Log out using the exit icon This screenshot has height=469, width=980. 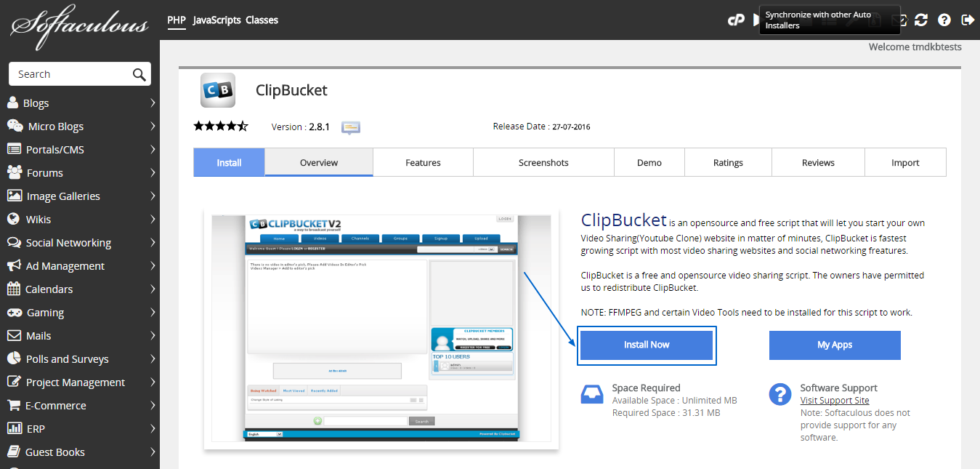tap(968, 20)
